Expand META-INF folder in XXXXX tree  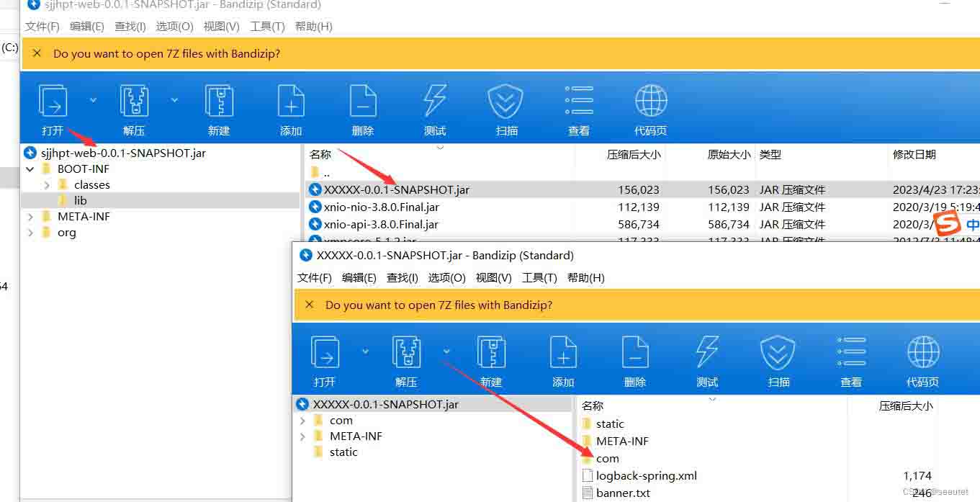302,436
